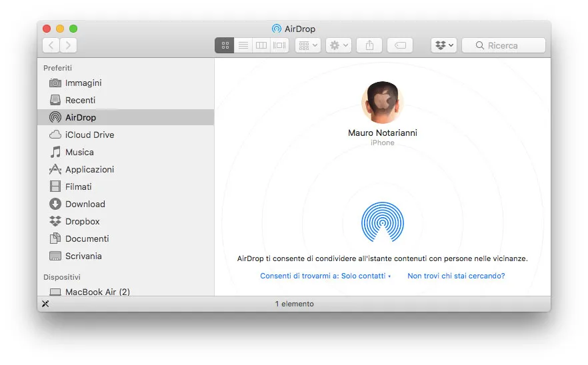The image size is (588, 365).
Task: Select Download in the sidebar
Action: 125,204
